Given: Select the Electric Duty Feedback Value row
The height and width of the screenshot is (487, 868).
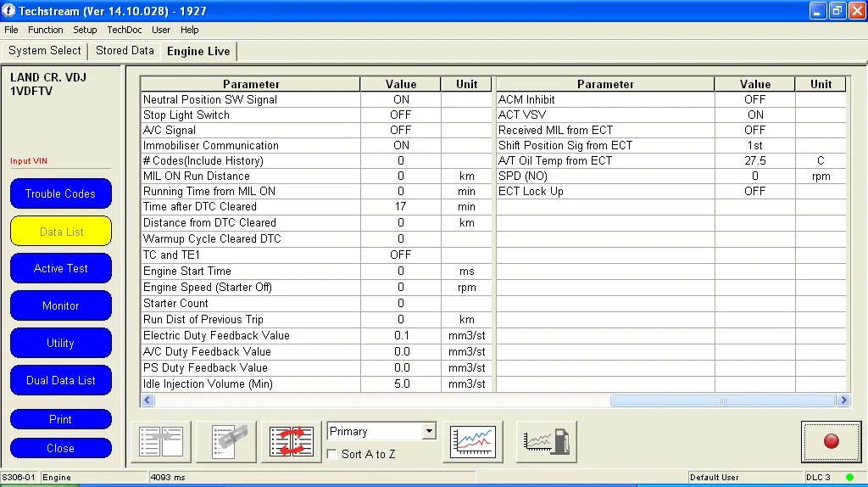Looking at the screenshot, I should [x=317, y=336].
